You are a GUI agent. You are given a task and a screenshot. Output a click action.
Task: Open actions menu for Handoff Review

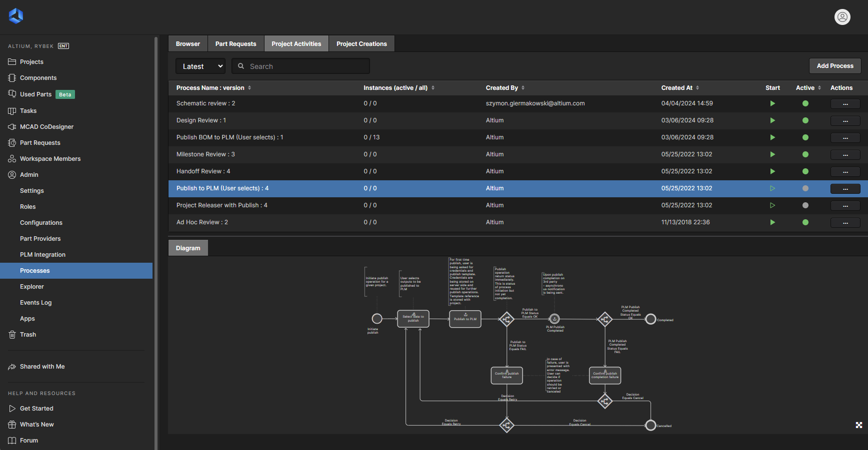pos(845,172)
